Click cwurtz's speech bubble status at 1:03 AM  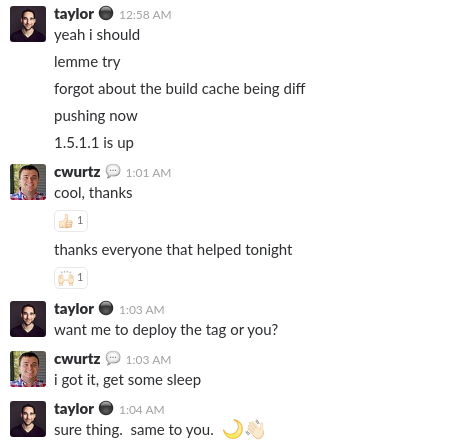113,358
